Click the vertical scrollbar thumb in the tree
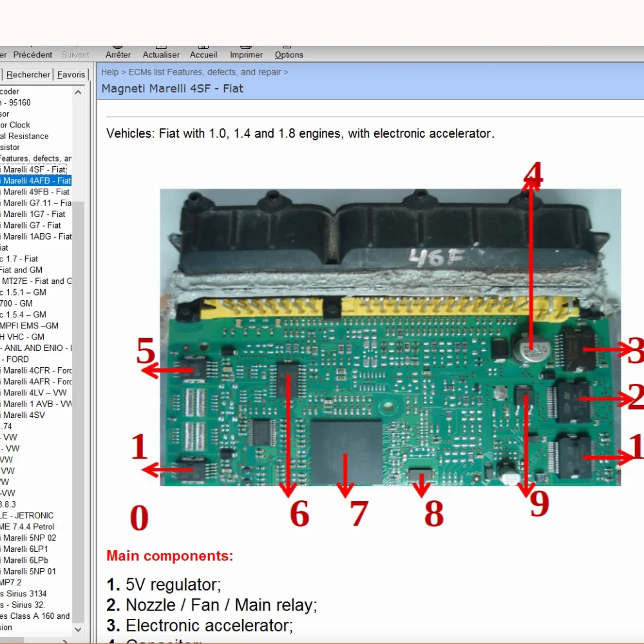 point(78,412)
